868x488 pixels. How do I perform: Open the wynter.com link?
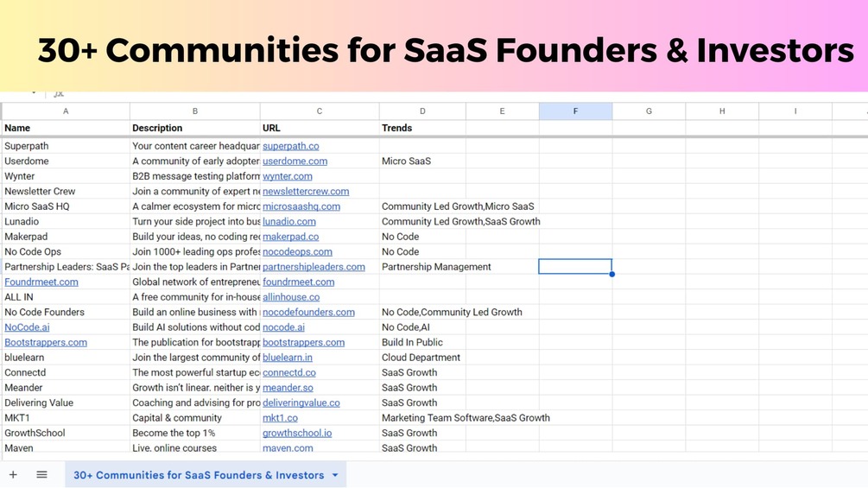click(x=288, y=176)
